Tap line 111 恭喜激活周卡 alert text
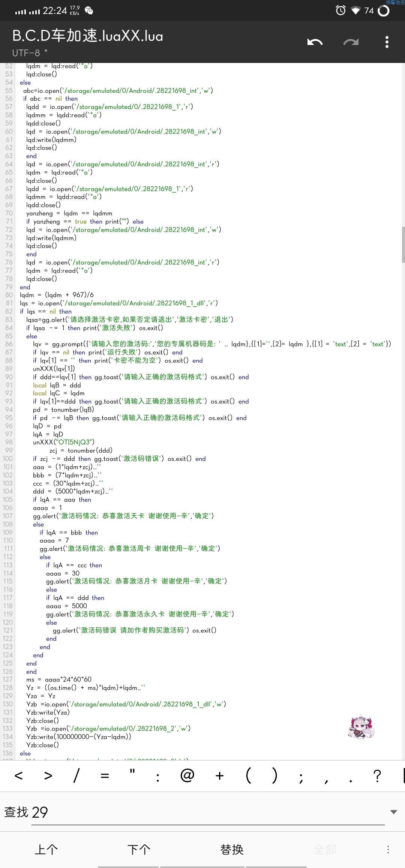405x868 pixels. (x=130, y=549)
